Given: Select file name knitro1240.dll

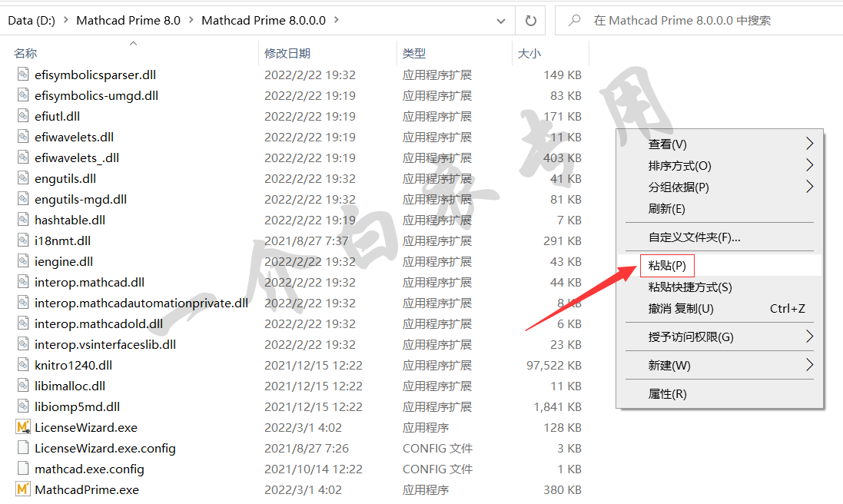Looking at the screenshot, I should click(73, 366).
